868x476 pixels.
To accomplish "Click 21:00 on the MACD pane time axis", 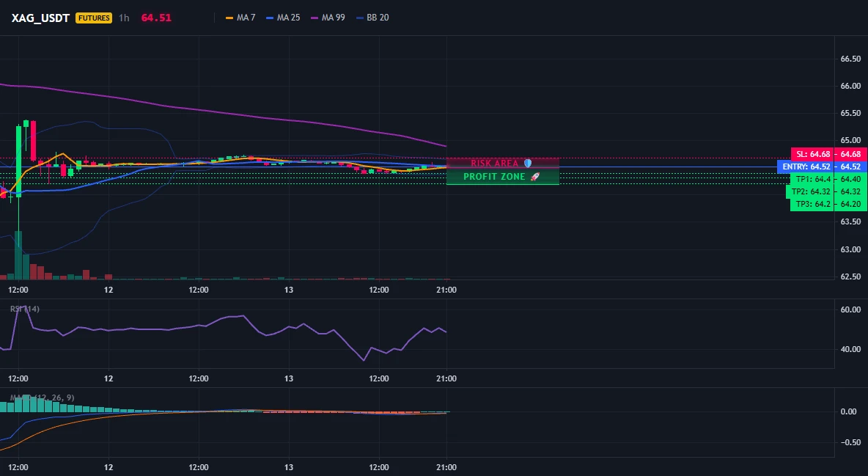I will pos(446,467).
